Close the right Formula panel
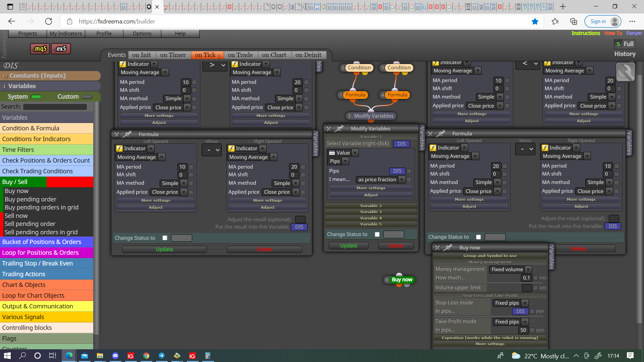Viewport: 644px width, 362px height. coord(431,134)
